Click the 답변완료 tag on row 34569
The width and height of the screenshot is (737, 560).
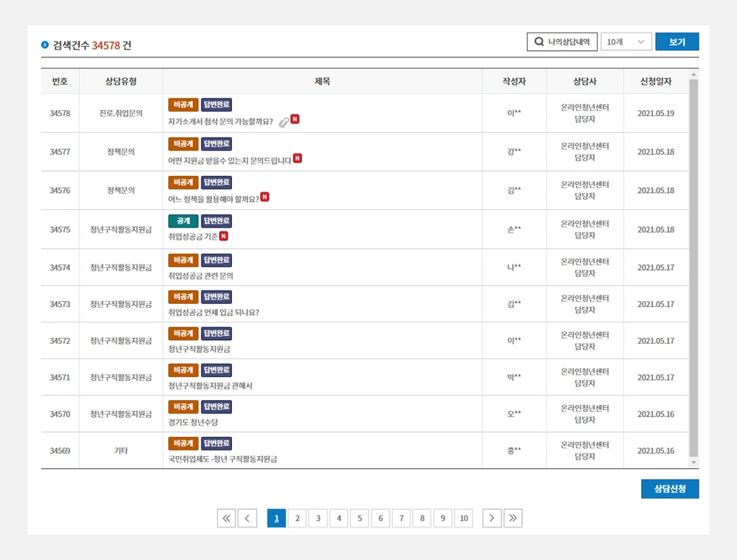(x=216, y=443)
